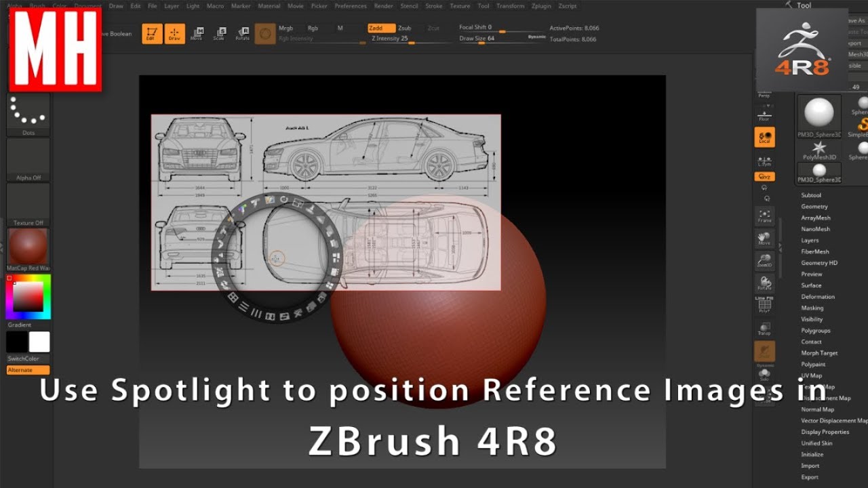Enable Rgb painting mode

(x=313, y=28)
